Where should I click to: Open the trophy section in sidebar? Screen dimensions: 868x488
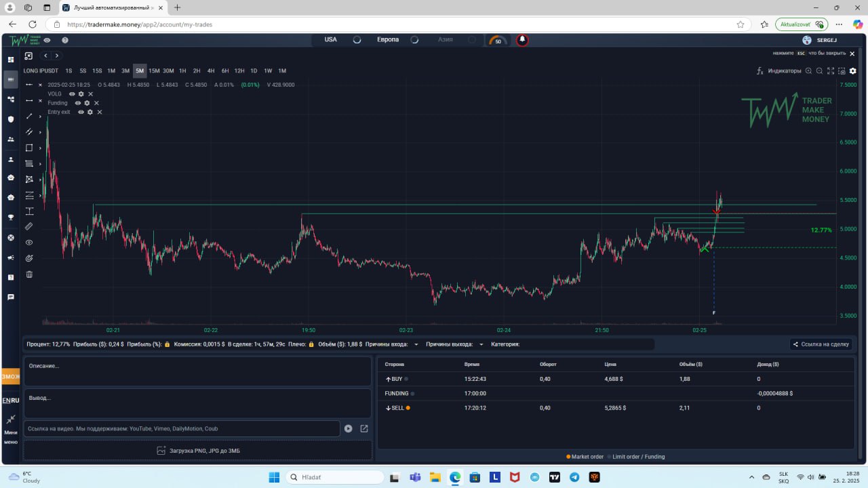10,218
